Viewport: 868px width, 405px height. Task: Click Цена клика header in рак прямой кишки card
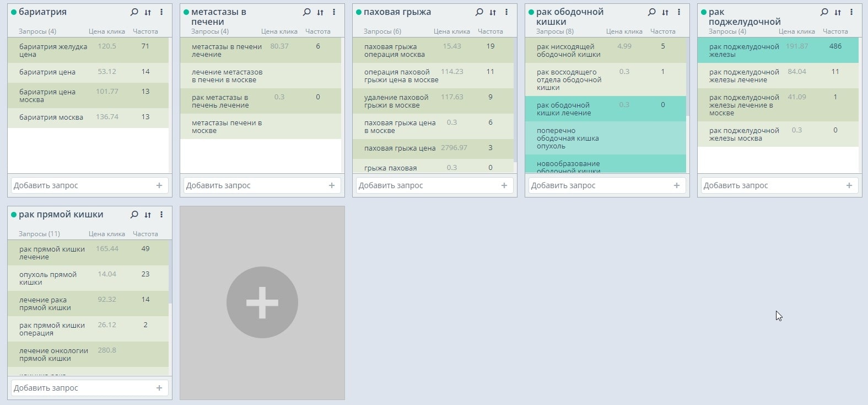107,234
